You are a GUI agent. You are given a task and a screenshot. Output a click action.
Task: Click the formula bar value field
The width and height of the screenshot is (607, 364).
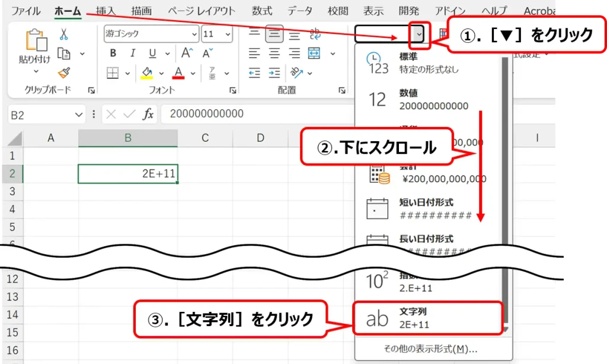[257, 114]
